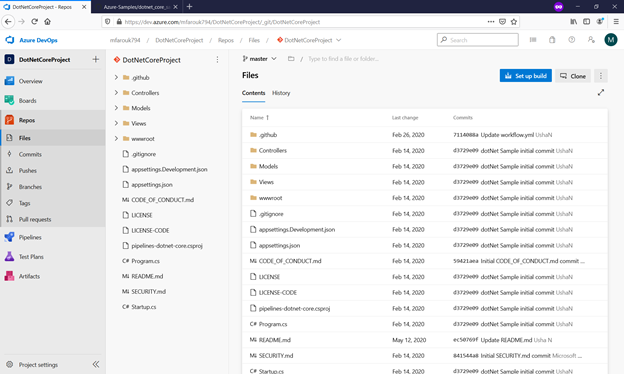The height and width of the screenshot is (374, 624).
Task: Click the marketplace shopping bag icon
Action: coord(552,40)
